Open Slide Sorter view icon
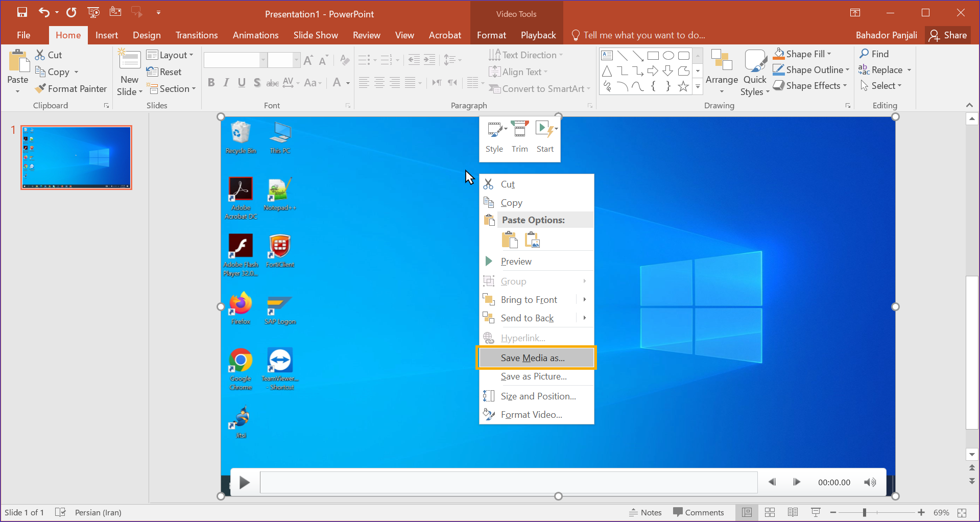The width and height of the screenshot is (980, 522). tap(770, 512)
